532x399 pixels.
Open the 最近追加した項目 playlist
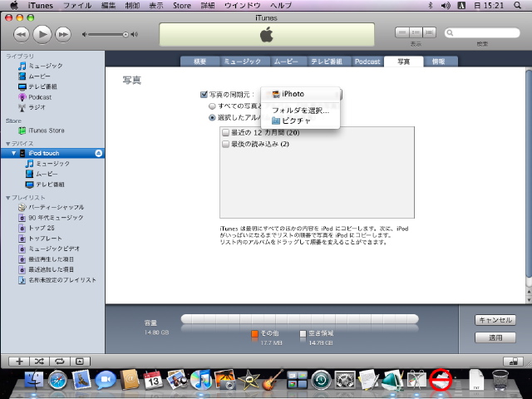click(x=52, y=269)
